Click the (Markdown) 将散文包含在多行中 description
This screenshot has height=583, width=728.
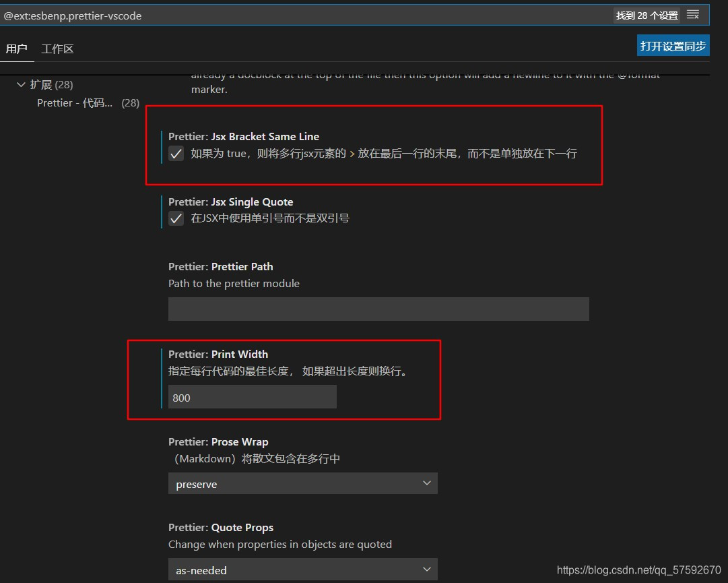[257, 459]
